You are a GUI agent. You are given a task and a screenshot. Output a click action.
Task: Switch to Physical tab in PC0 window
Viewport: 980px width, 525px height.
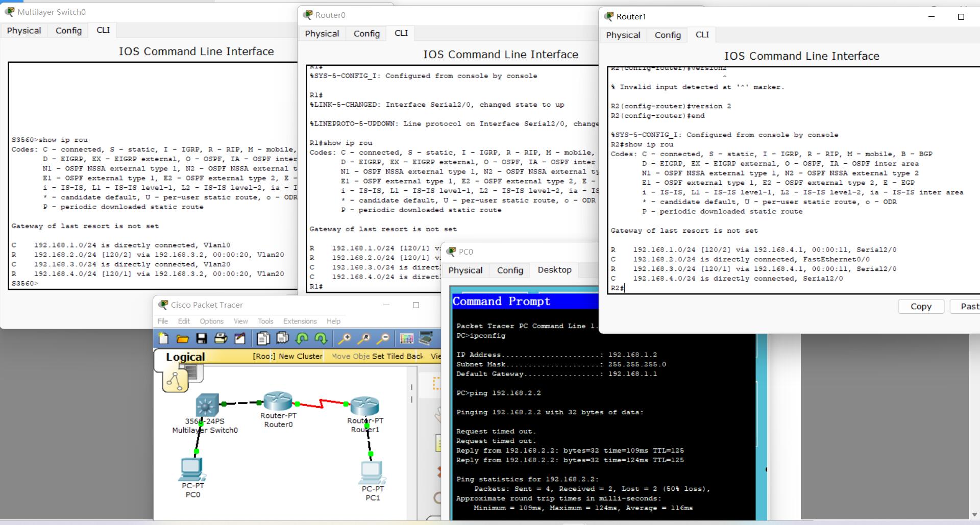[465, 270]
